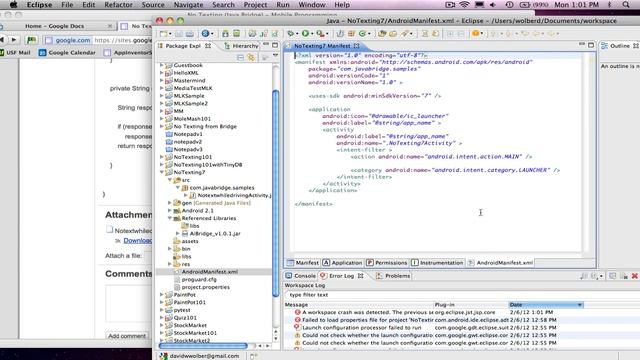Screen dimensions: 640x360
Task: Open the Navigate menu
Action: point(188,5)
